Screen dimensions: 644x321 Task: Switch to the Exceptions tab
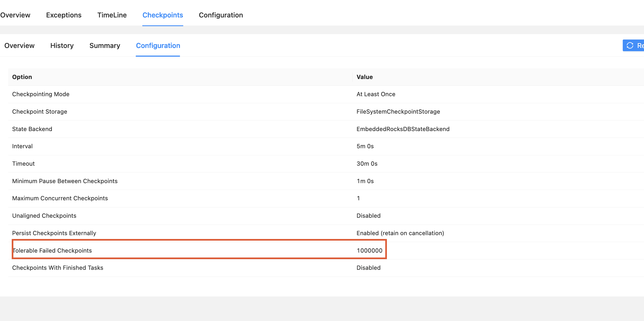(64, 15)
